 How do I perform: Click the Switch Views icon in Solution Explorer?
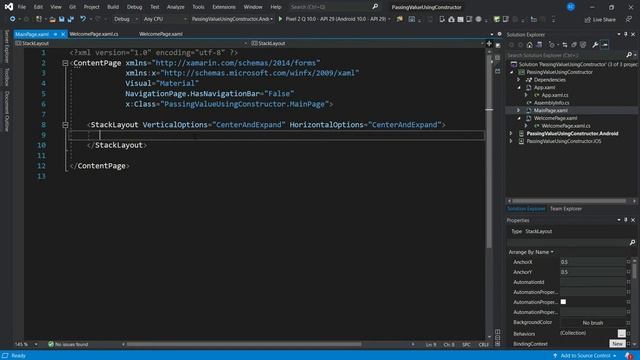click(539, 45)
